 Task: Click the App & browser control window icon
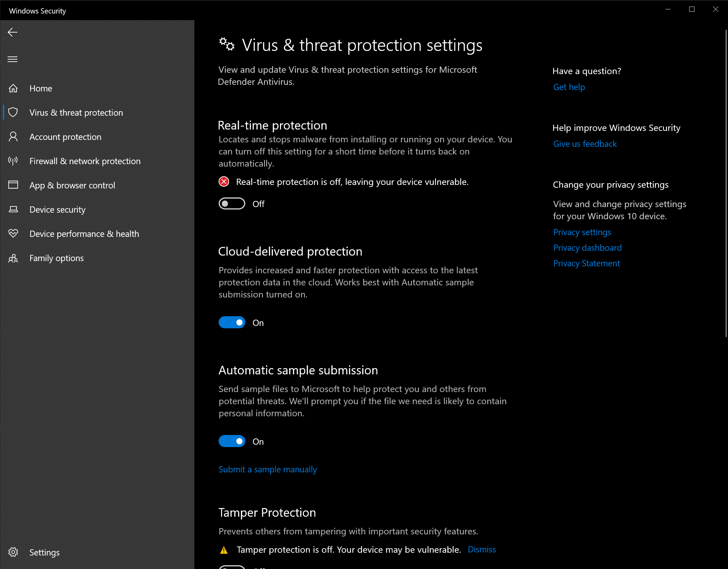(x=13, y=185)
